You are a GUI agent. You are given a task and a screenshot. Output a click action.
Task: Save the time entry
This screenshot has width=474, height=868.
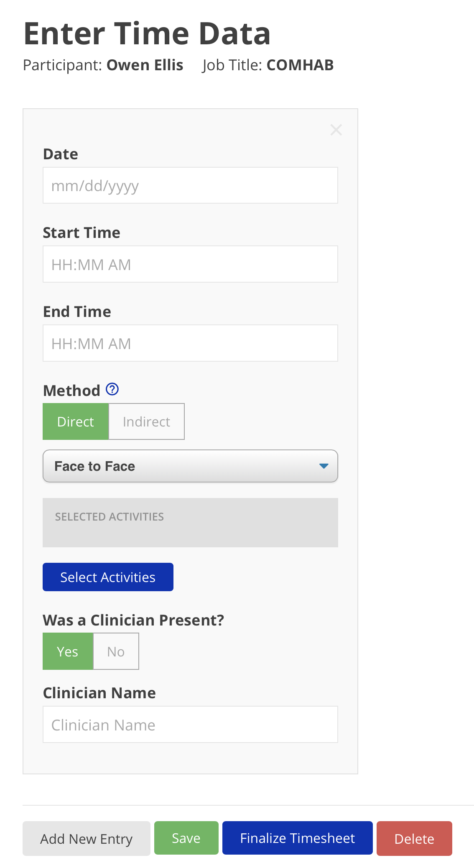tap(186, 838)
